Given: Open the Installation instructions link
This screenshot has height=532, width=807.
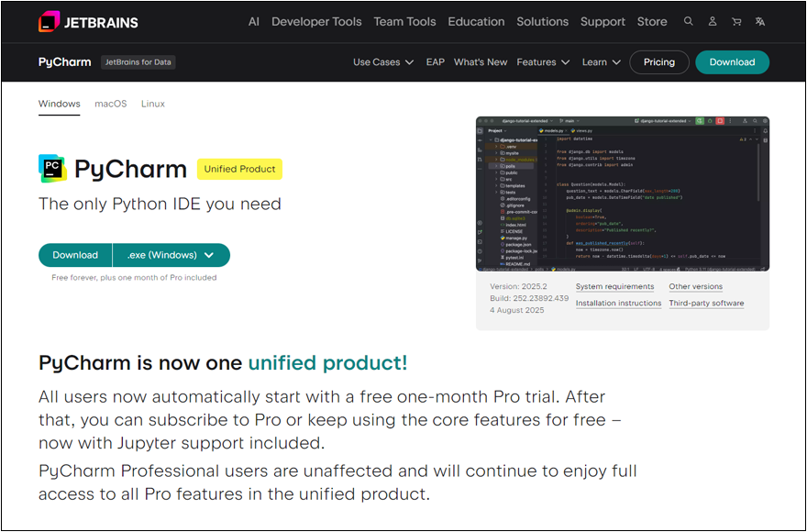Looking at the screenshot, I should [x=619, y=303].
